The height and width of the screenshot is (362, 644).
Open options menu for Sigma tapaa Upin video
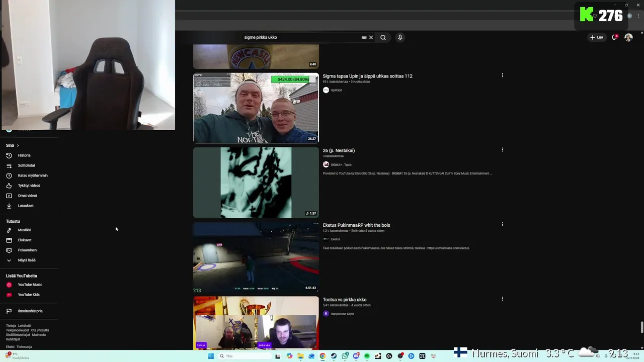click(502, 75)
